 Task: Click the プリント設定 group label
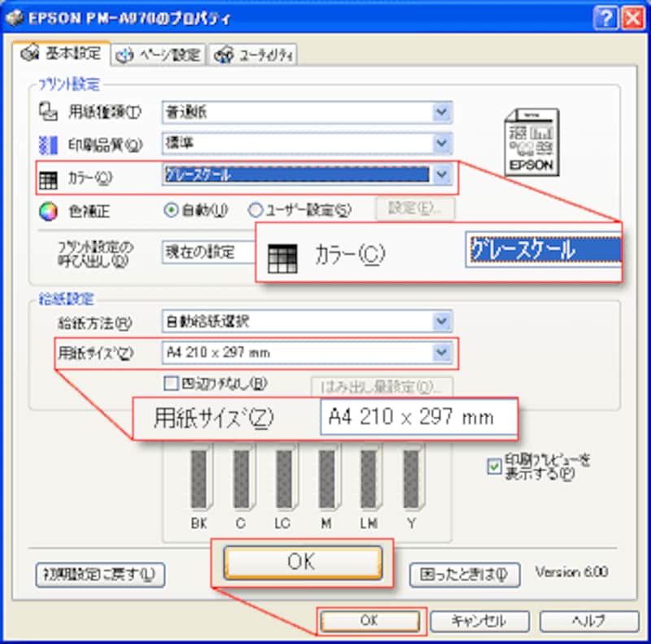(x=69, y=85)
